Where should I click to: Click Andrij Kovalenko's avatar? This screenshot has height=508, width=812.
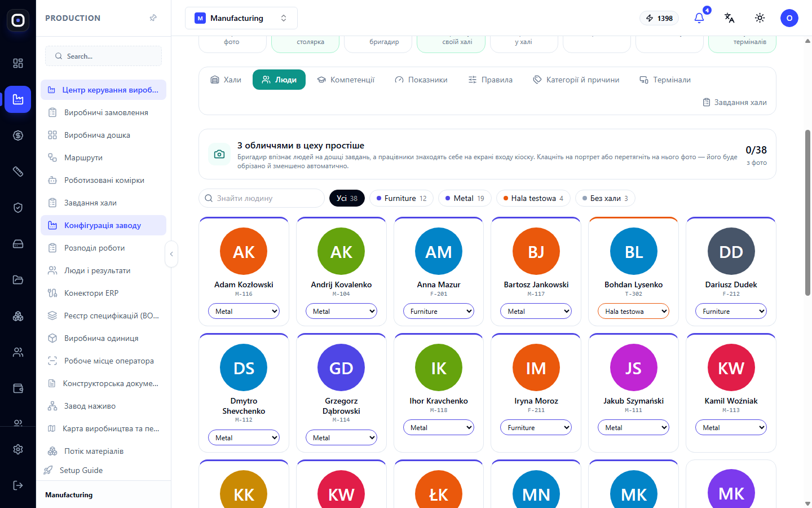pyautogui.click(x=341, y=251)
